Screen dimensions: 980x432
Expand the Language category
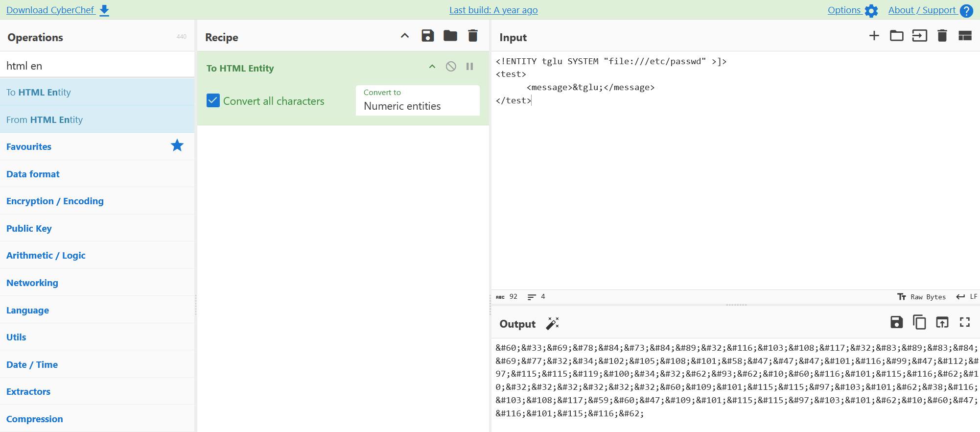97,310
